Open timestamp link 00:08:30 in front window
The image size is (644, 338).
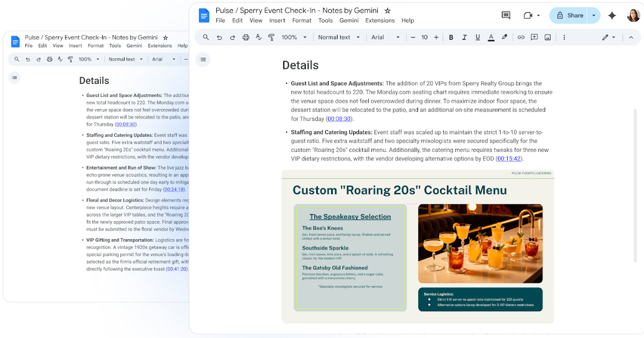pos(339,119)
